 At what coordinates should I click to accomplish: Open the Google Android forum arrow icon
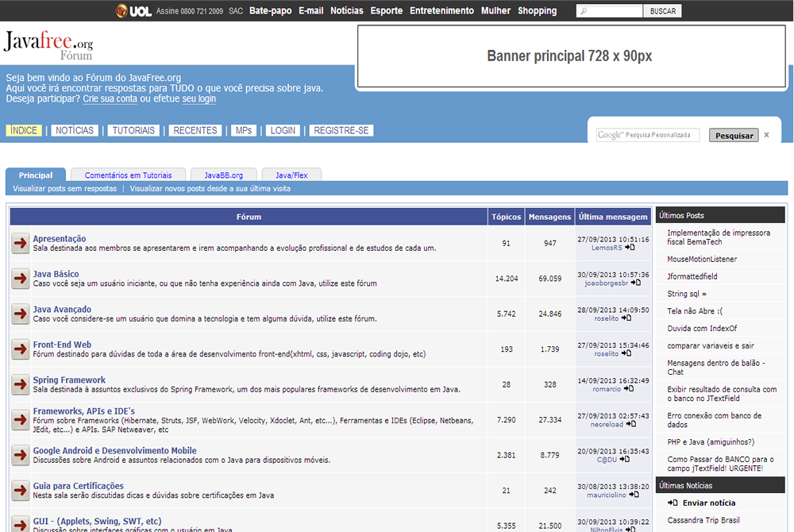click(21, 455)
